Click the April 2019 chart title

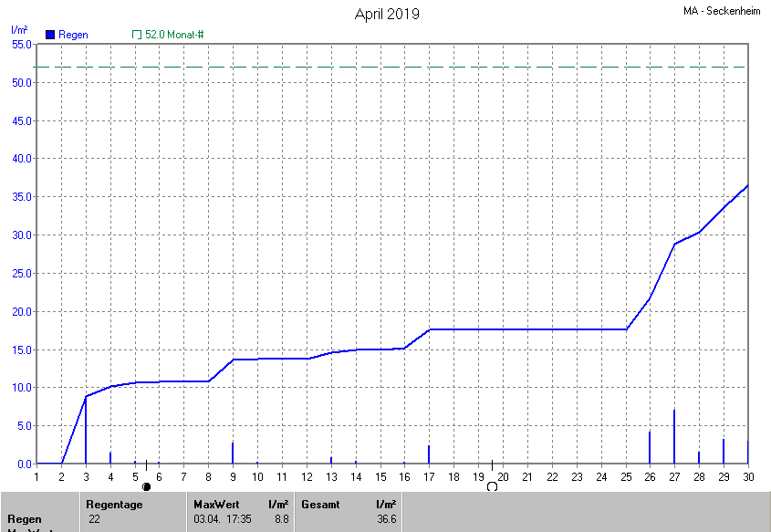[387, 14]
